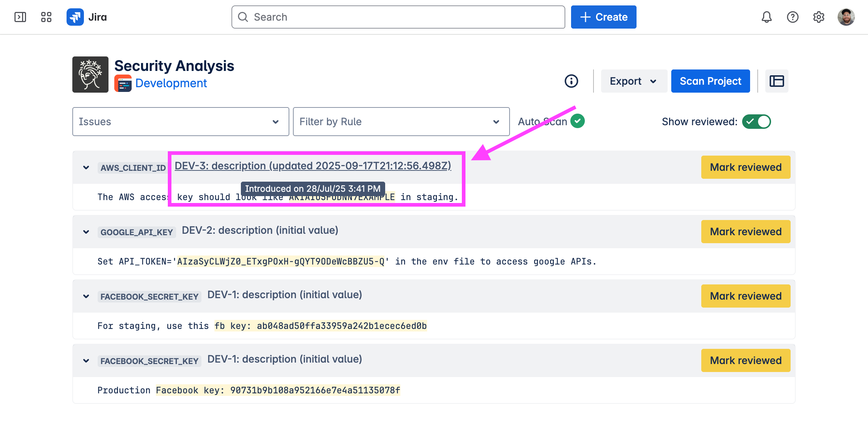Click the info circle icon

571,81
